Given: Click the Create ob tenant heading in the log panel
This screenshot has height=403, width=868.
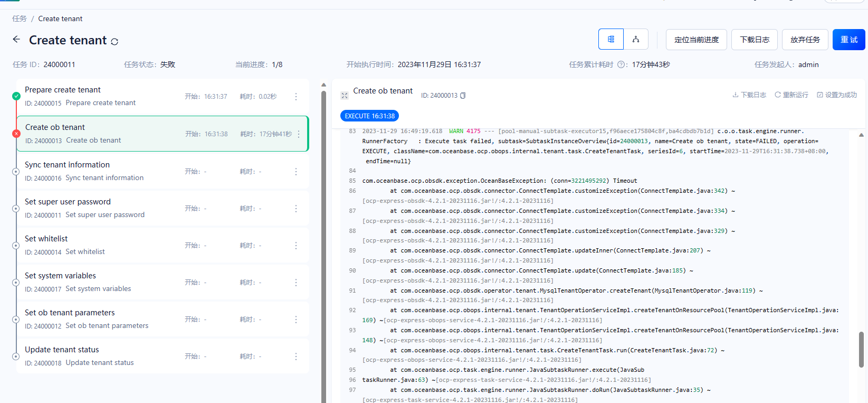Looking at the screenshot, I should point(383,91).
